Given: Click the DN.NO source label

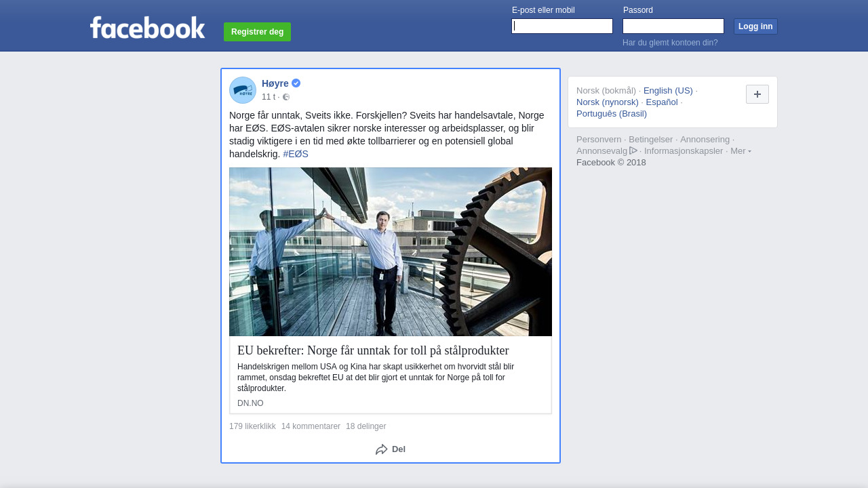Looking at the screenshot, I should click(x=250, y=403).
